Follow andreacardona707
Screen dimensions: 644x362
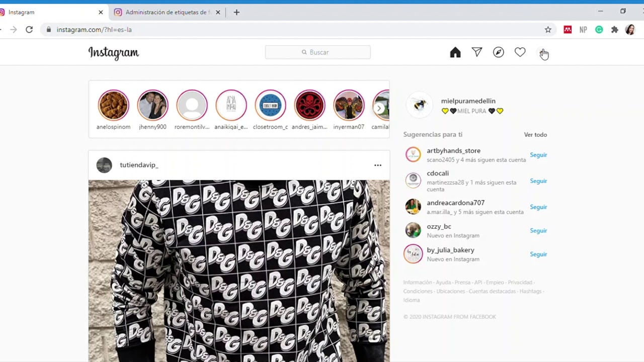538,207
